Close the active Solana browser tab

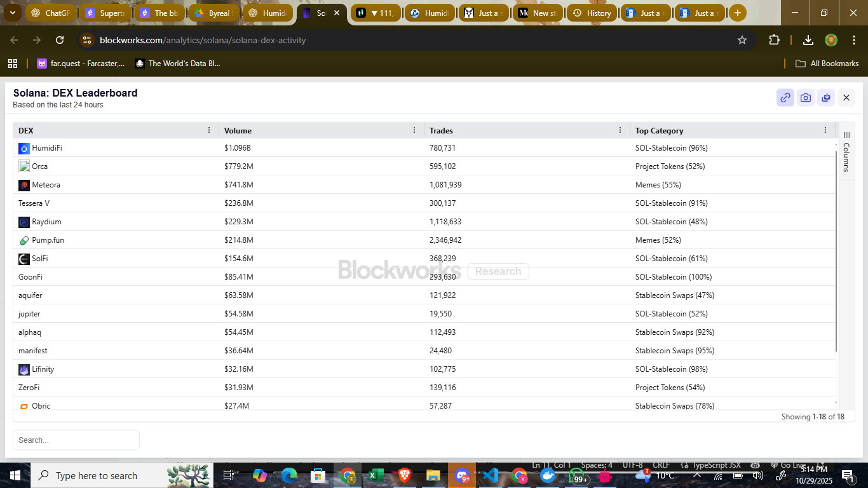pos(337,13)
